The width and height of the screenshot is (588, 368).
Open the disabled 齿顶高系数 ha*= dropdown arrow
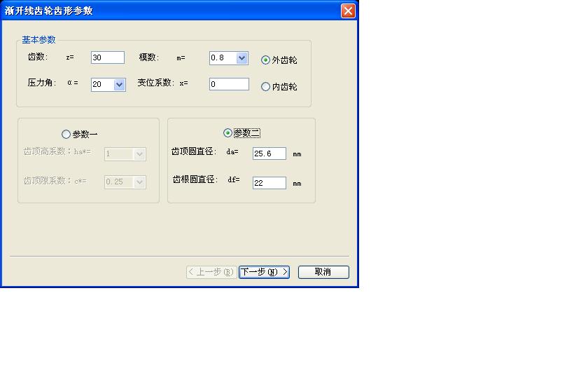click(x=139, y=154)
